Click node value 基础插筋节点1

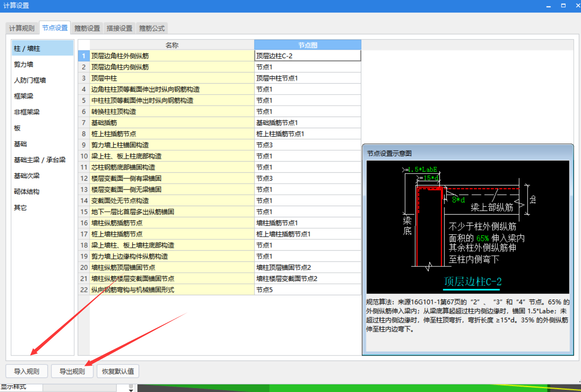pyautogui.click(x=308, y=123)
